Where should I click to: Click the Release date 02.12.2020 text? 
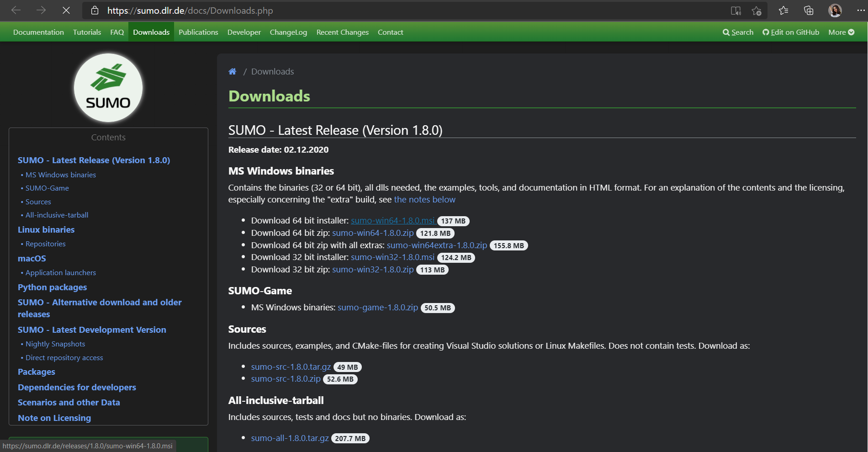point(279,150)
